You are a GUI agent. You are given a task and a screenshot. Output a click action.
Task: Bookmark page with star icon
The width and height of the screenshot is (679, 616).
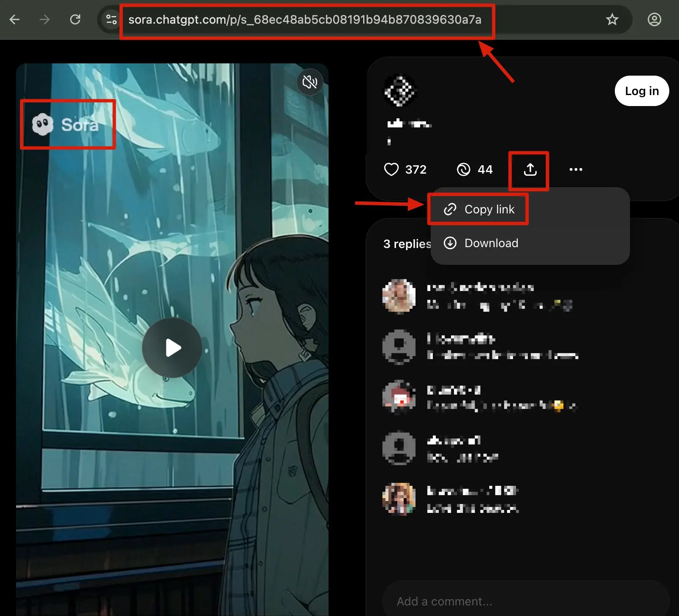click(x=612, y=19)
